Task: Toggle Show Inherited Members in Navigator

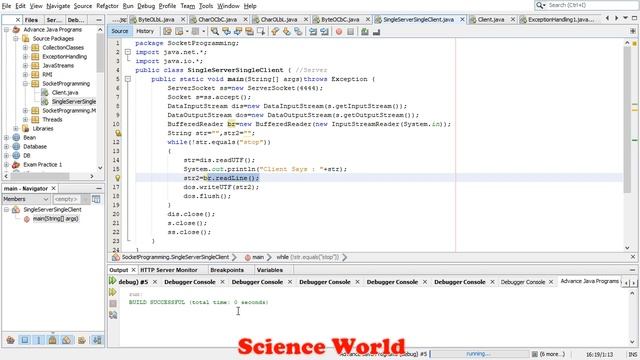Action: point(11,340)
